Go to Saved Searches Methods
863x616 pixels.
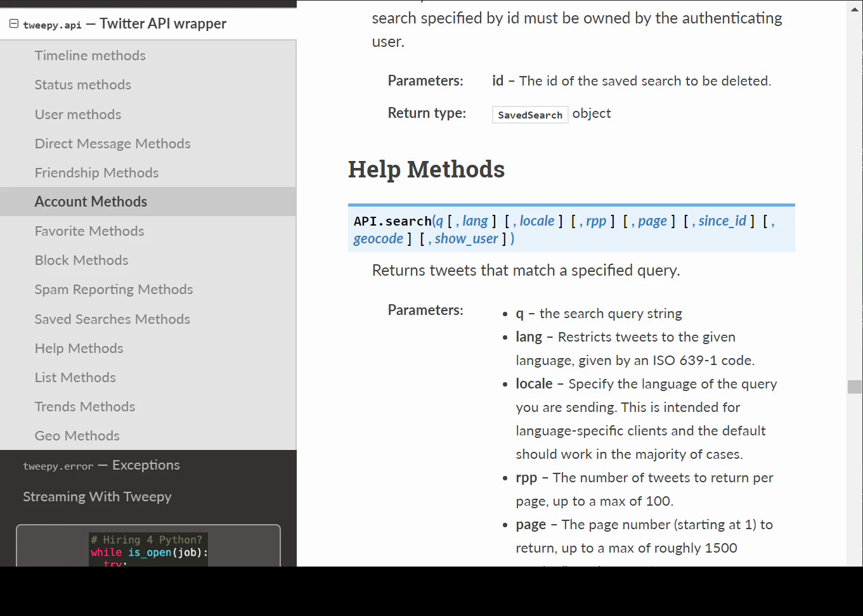tap(113, 319)
